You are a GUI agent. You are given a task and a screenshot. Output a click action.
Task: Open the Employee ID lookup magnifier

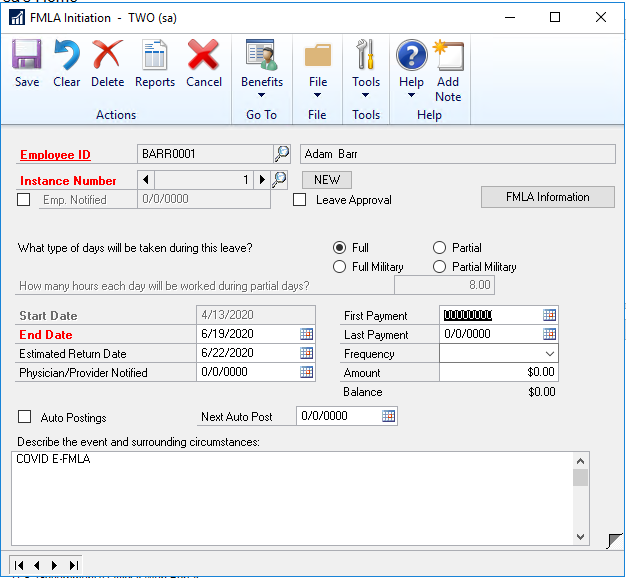(282, 154)
